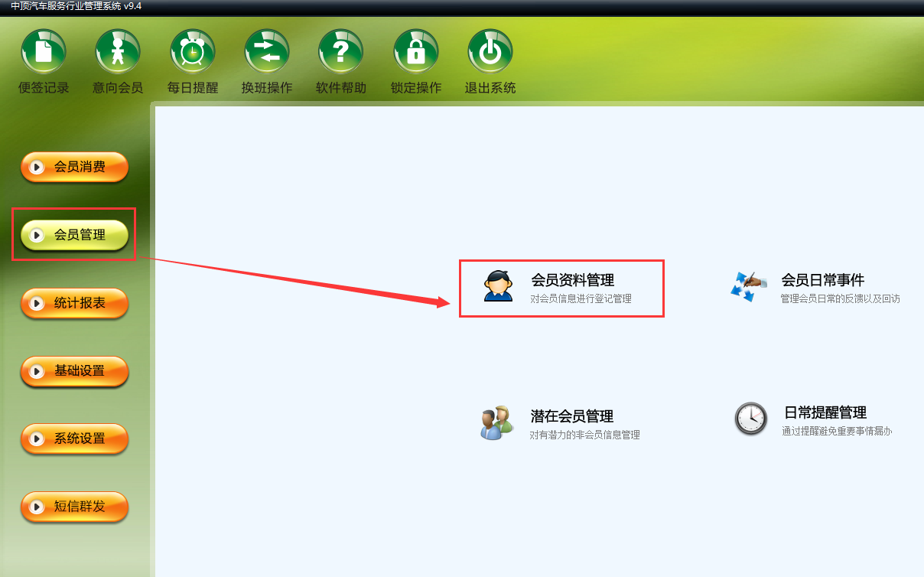Open the 潜在会员管理 people icon

click(497, 422)
